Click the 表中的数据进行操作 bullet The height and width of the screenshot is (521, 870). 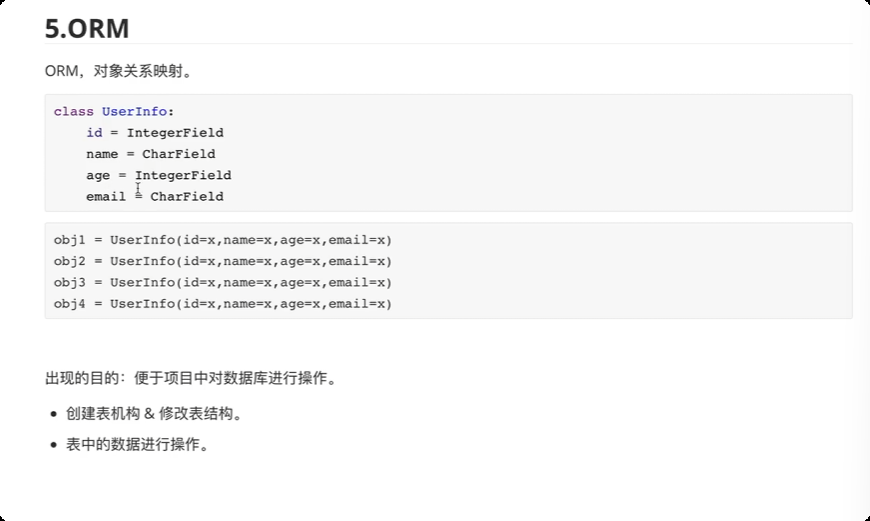(138, 445)
